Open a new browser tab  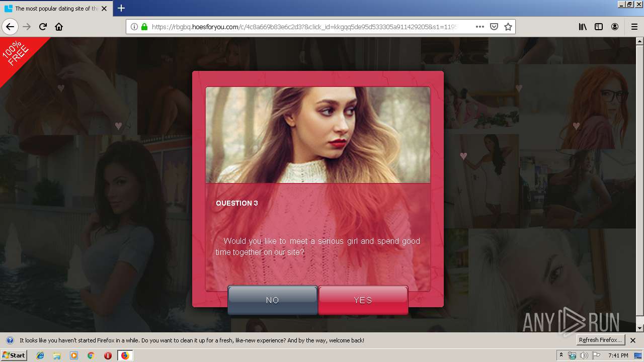pyautogui.click(x=121, y=8)
